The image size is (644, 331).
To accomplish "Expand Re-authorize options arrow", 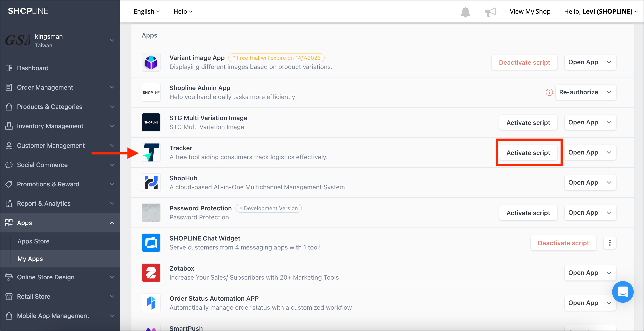I will [609, 92].
